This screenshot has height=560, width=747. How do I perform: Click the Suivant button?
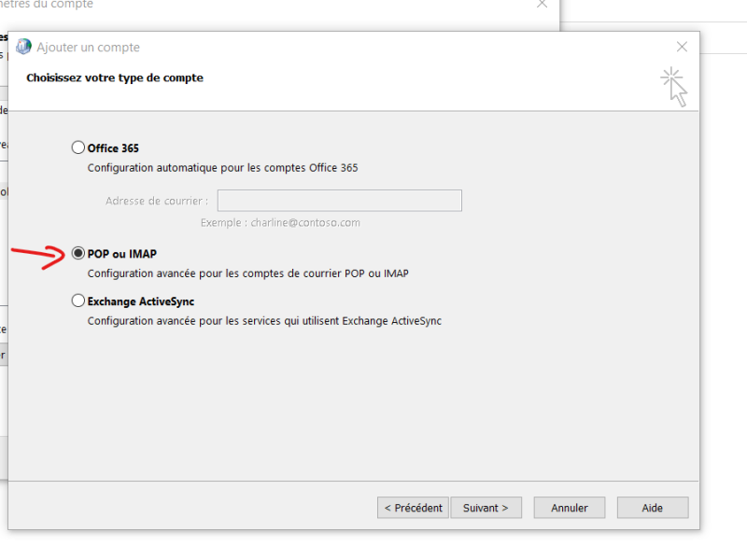pyautogui.click(x=486, y=508)
